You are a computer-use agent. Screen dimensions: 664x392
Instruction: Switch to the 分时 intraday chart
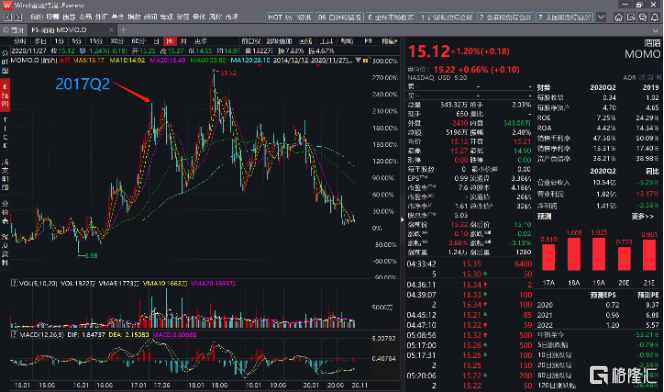coord(20,41)
